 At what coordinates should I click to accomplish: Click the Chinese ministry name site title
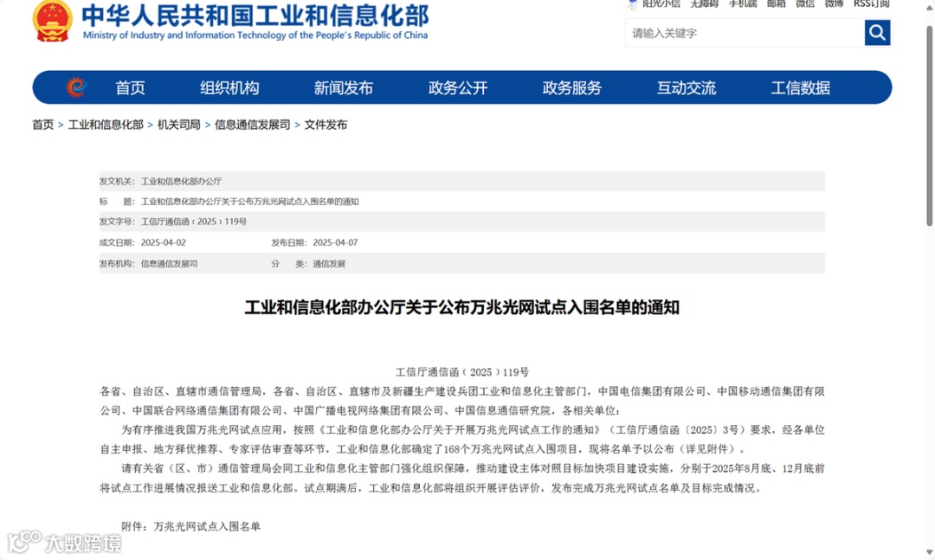tap(255, 16)
